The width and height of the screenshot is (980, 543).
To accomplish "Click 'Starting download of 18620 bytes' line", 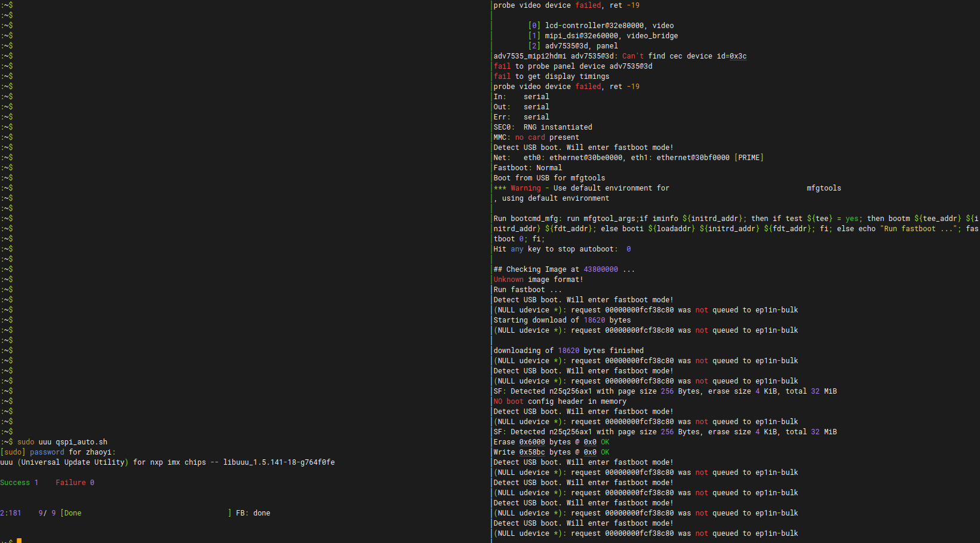I will click(562, 320).
